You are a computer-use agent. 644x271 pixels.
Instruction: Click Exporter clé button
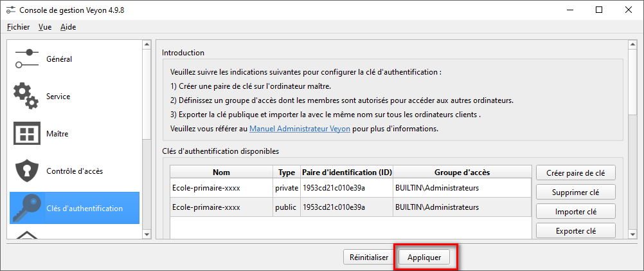tap(575, 230)
